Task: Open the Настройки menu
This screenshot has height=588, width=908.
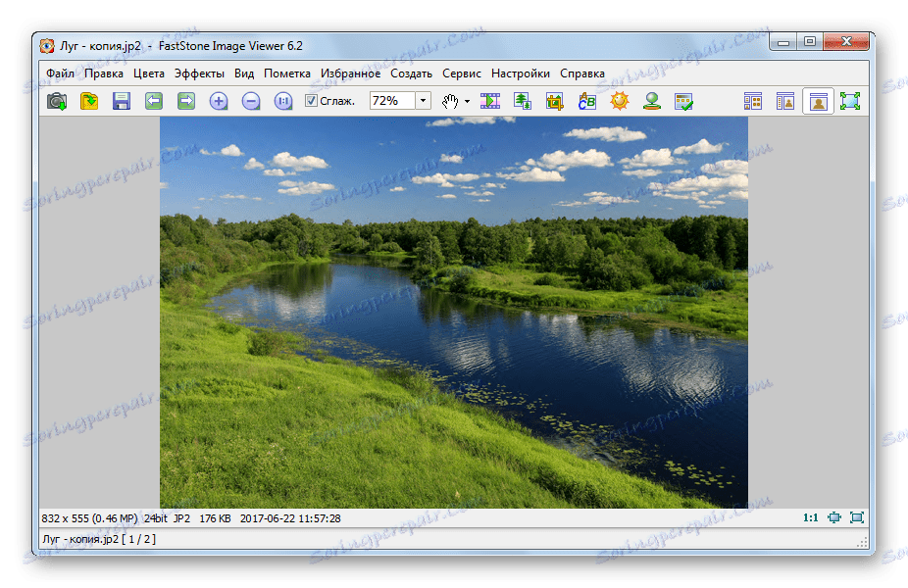Action: click(521, 73)
